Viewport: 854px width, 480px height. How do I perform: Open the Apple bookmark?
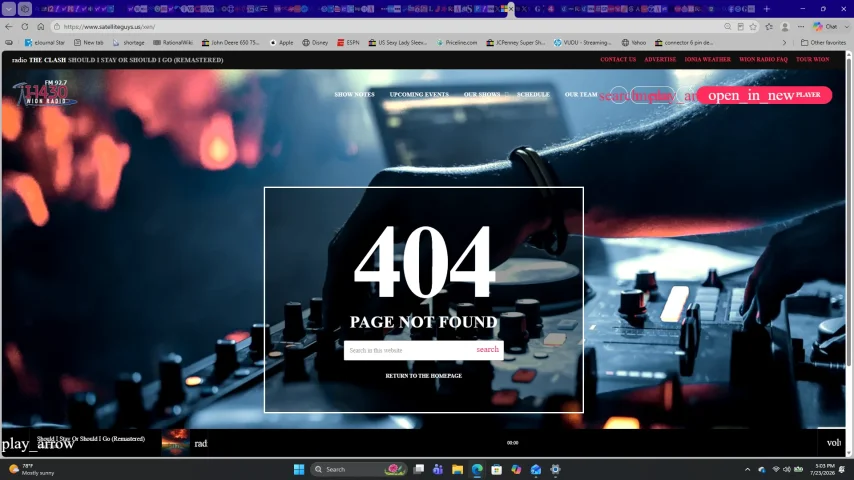click(x=281, y=42)
